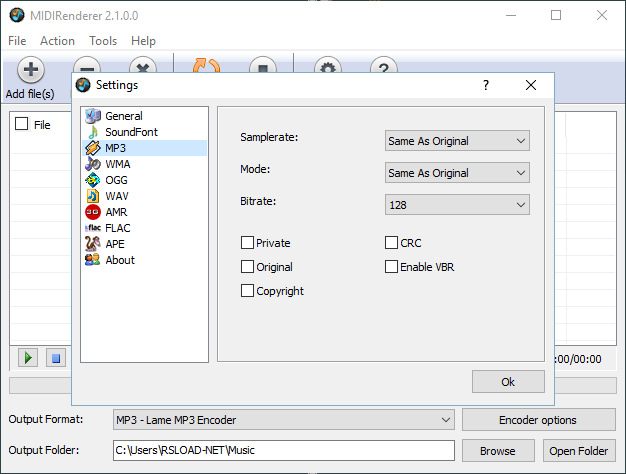Click the Bitrate label text
The width and height of the screenshot is (626, 474).
(x=258, y=201)
